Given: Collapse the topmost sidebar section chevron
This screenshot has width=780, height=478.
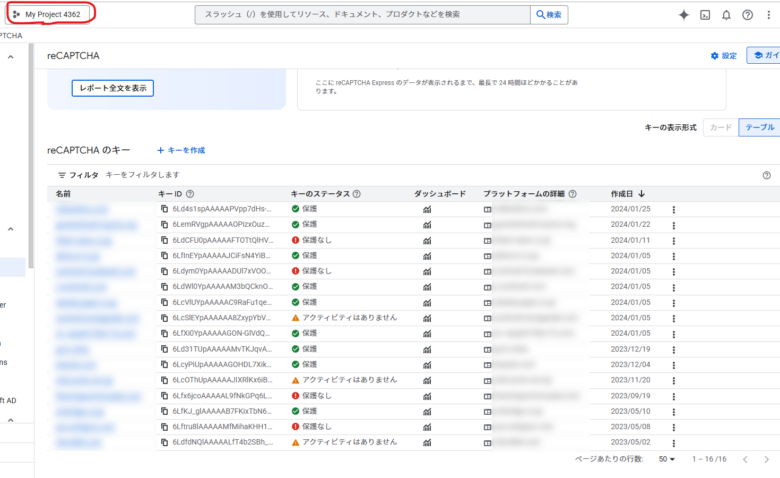Looking at the screenshot, I should (10, 57).
